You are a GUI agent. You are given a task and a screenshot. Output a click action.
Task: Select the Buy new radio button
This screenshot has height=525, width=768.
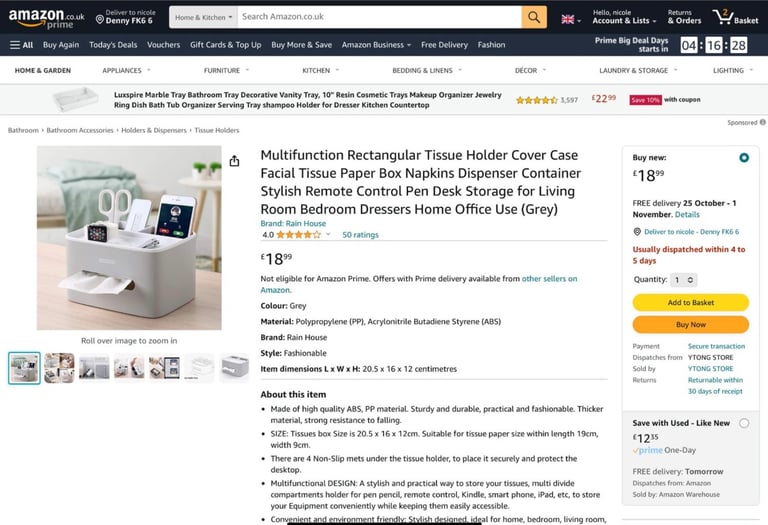(744, 158)
